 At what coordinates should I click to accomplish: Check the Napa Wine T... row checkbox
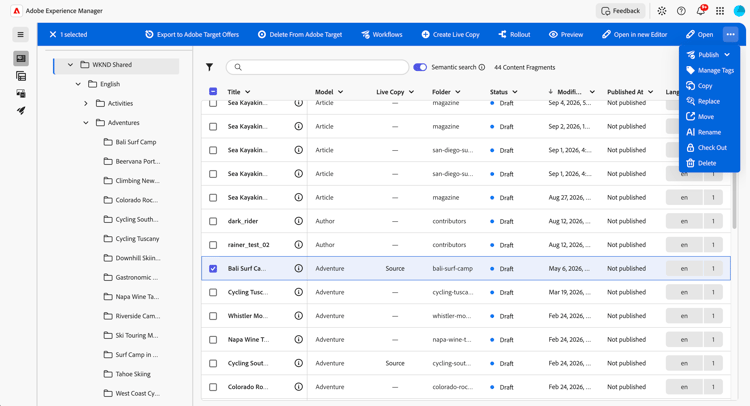[x=213, y=340]
